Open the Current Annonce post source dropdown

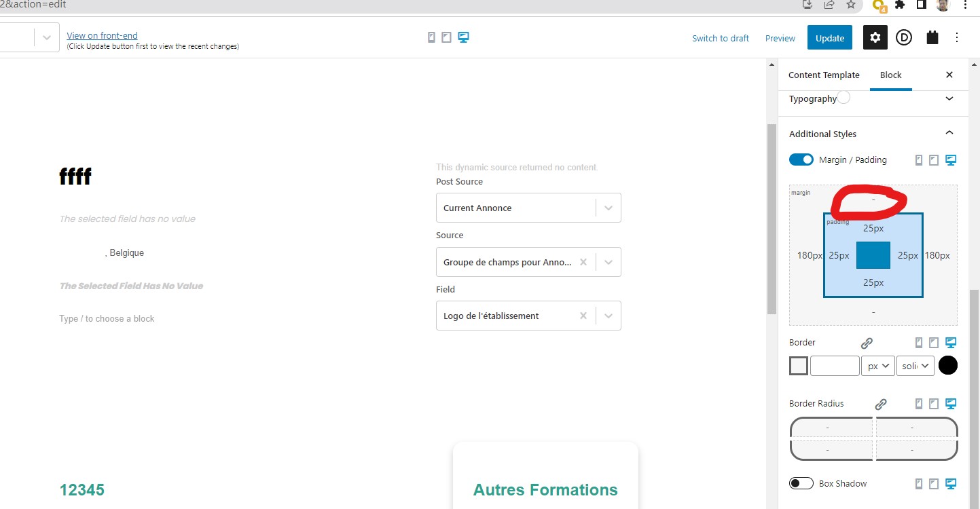(x=528, y=208)
